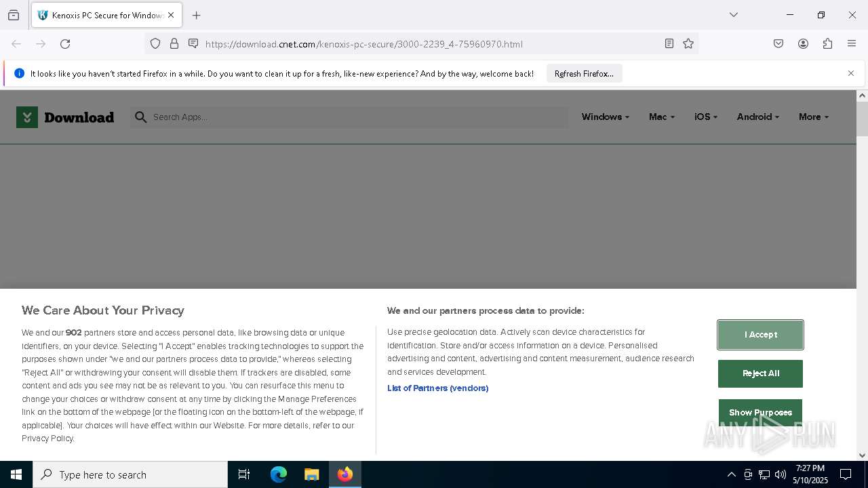This screenshot has height=488, width=868.
Task: Accept all privacy cookies
Action: point(761,335)
